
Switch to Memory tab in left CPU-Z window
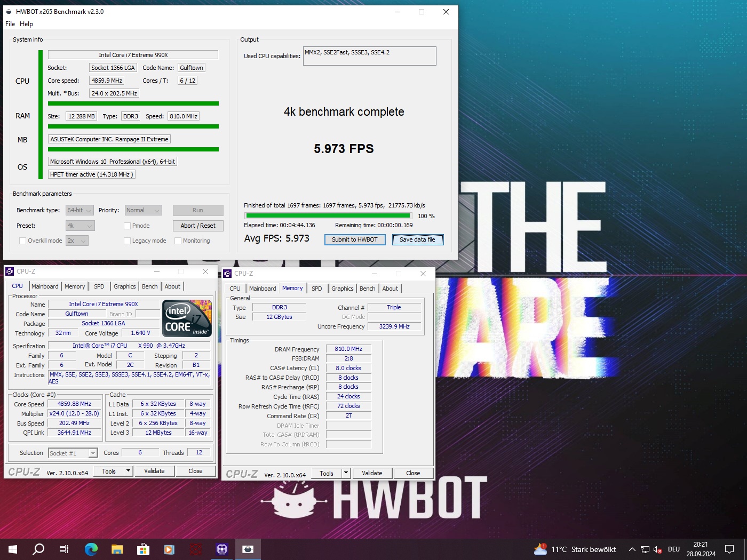75,286
